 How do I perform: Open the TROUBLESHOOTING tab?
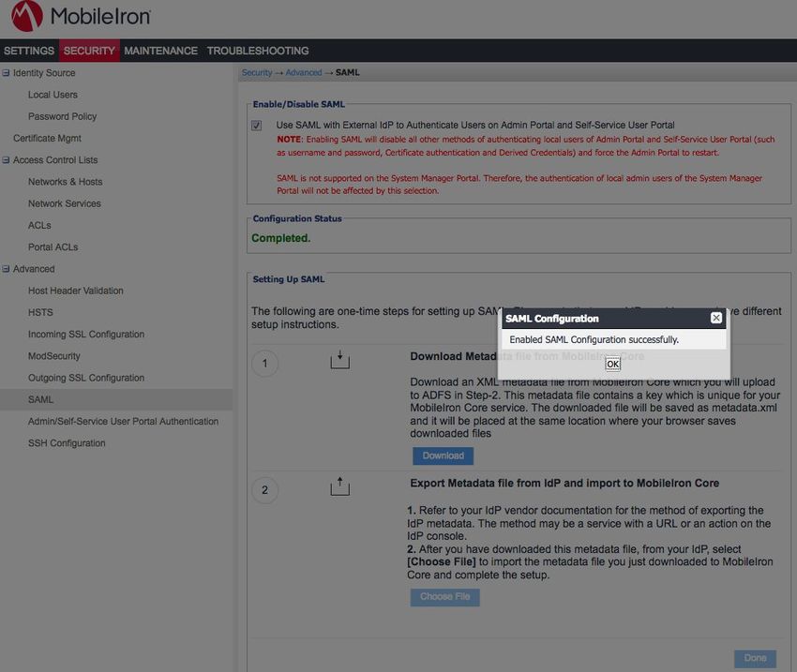click(258, 51)
